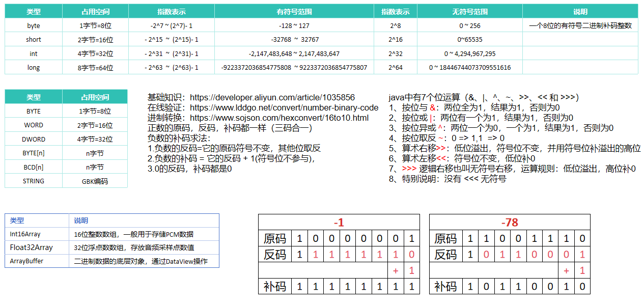Click the 二进制数据的底层对象 DataView description cell
This screenshot has width=644, height=304.
point(144,261)
